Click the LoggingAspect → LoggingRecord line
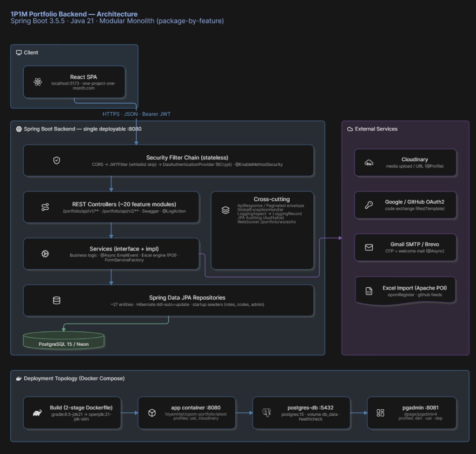This screenshot has height=454, width=476. coord(270,214)
